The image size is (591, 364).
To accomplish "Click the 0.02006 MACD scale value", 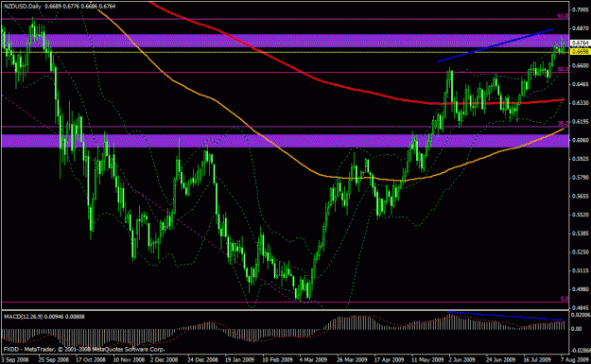I will tap(582, 315).
